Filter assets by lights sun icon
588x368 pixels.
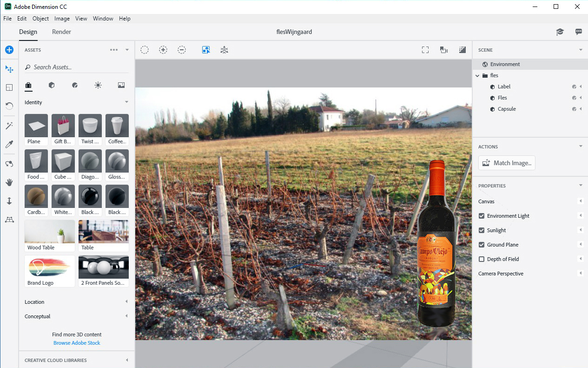[x=98, y=85]
